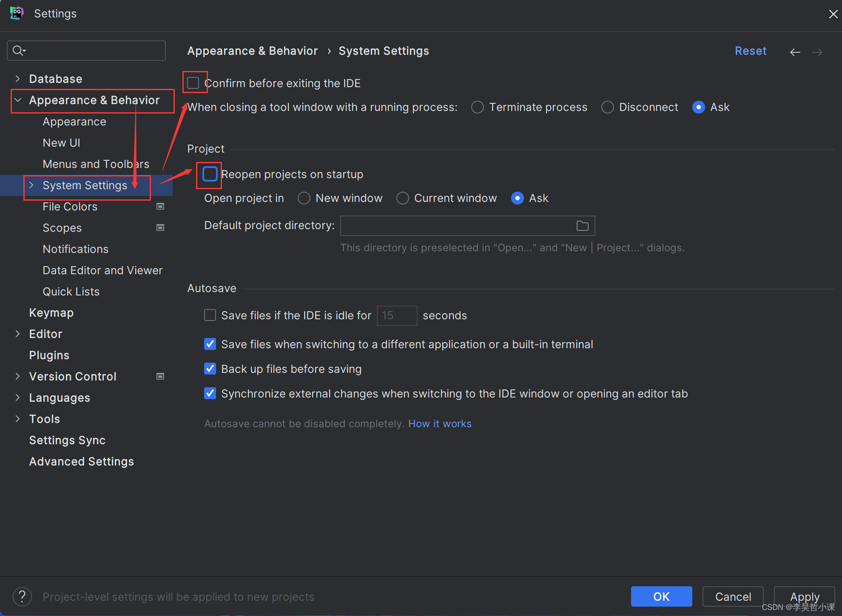Enable Confirm before exiting the IDE

coord(193,83)
